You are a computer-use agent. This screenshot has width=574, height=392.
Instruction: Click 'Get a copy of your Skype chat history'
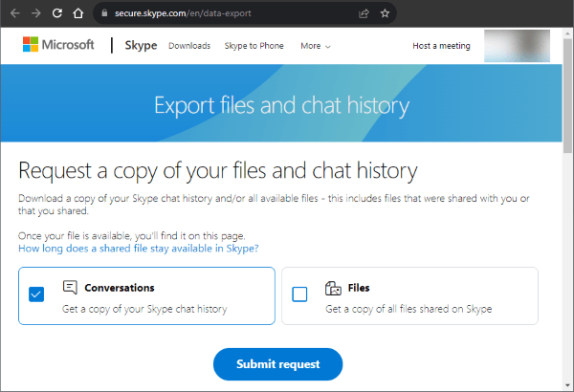[x=144, y=309]
